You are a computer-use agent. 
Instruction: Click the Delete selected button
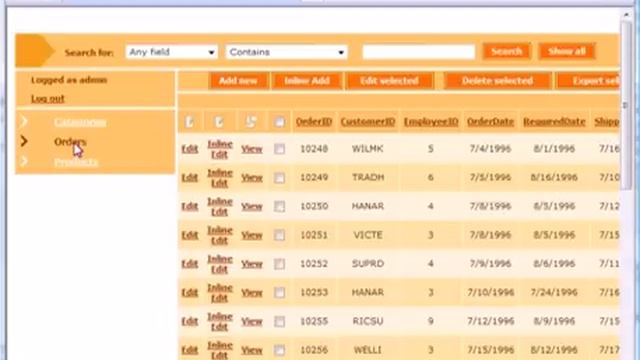tap(498, 81)
